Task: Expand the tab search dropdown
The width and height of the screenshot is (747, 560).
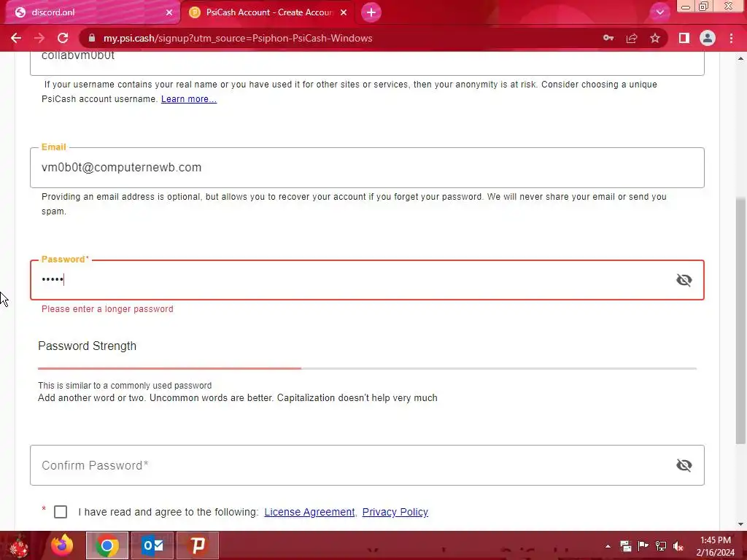Action: coord(659,12)
